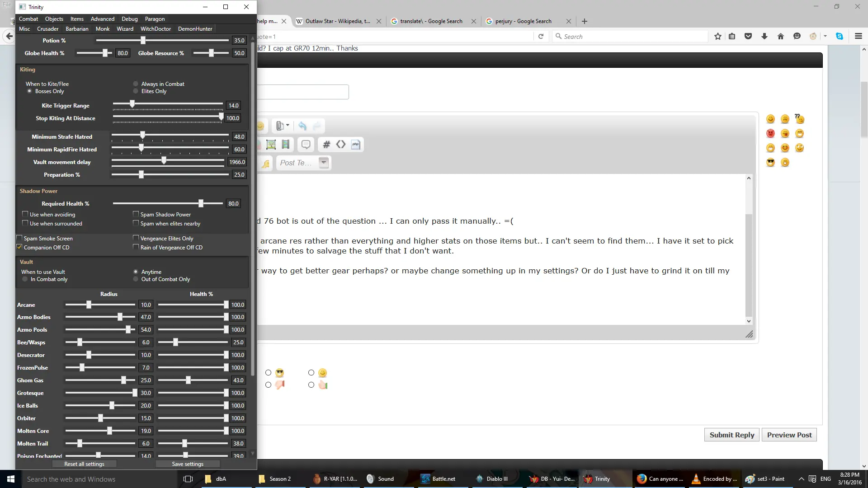This screenshot has width=868, height=488.
Task: Wrap text in CODE tags with # icon
Action: pos(326,145)
